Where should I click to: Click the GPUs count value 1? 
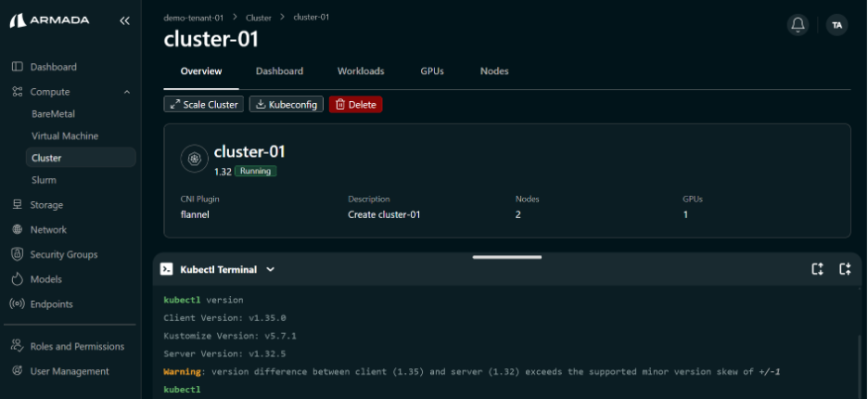pyautogui.click(x=685, y=214)
